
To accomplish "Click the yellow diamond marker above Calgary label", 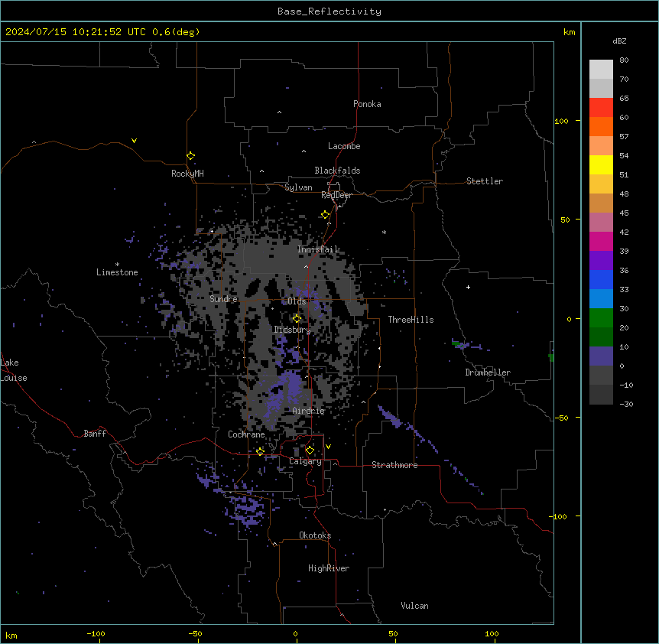I will [x=310, y=450].
